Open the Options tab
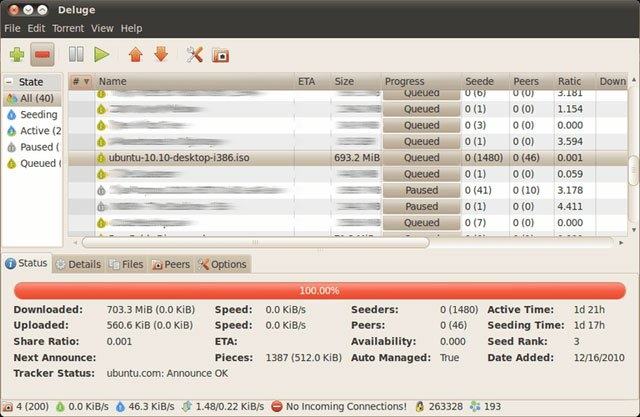 coord(221,264)
